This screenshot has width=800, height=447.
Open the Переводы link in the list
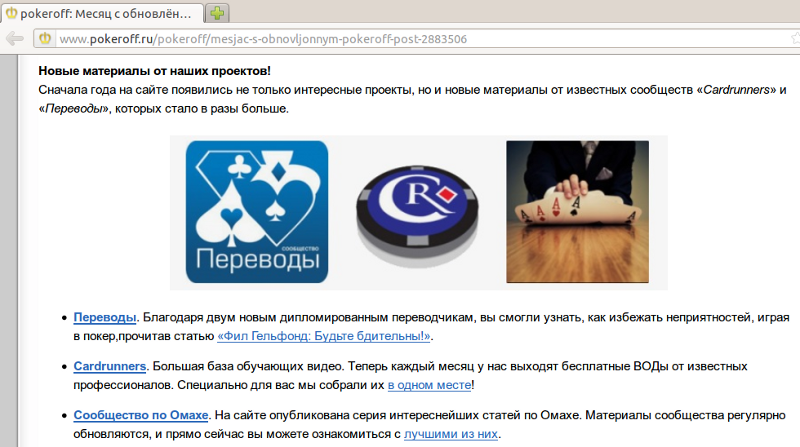pyautogui.click(x=105, y=317)
